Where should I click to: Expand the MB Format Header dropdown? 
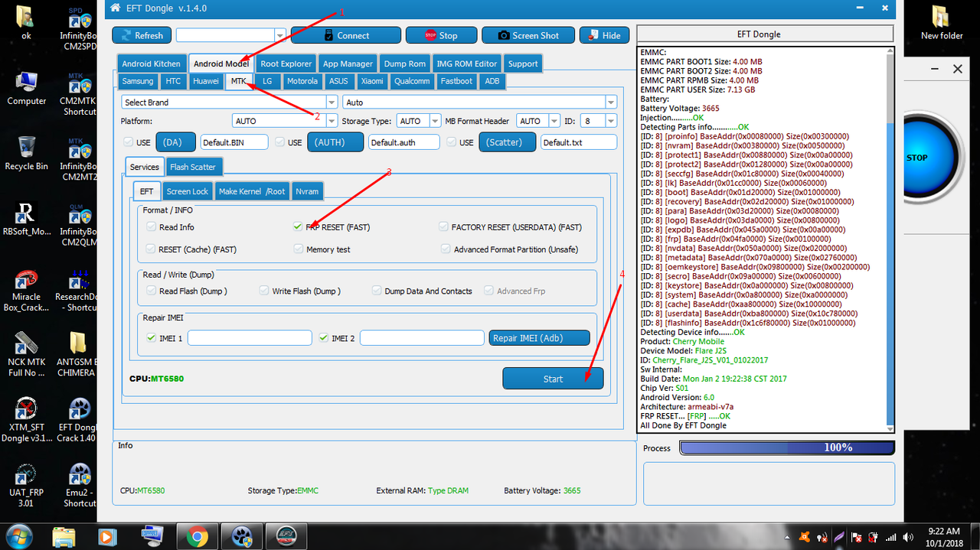tap(539, 121)
